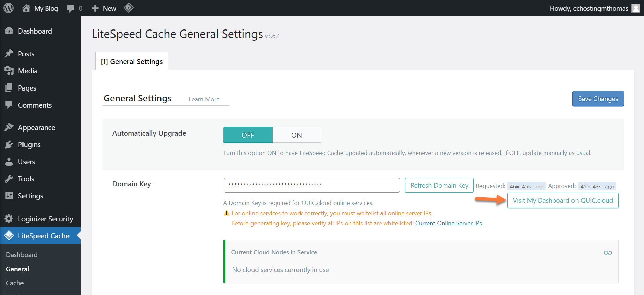This screenshot has width=644, height=295.
Task: Click the comments bubble icon in admin bar
Action: click(71, 8)
